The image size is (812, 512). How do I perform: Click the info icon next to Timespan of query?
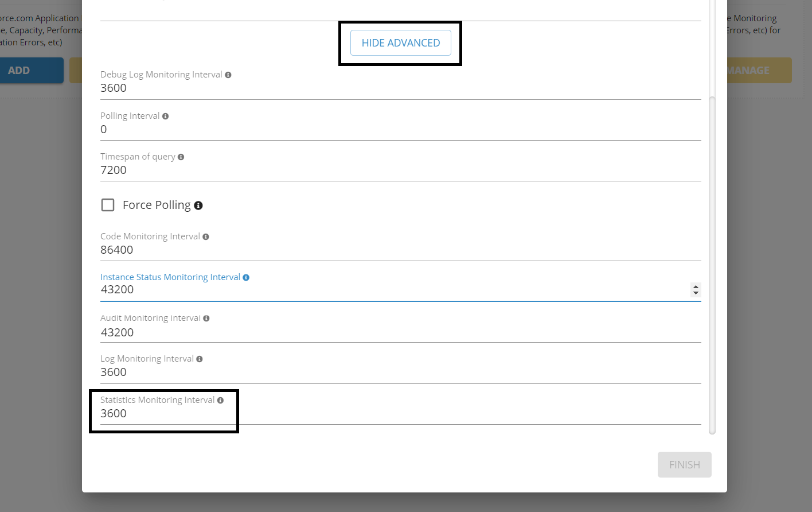coord(181,156)
